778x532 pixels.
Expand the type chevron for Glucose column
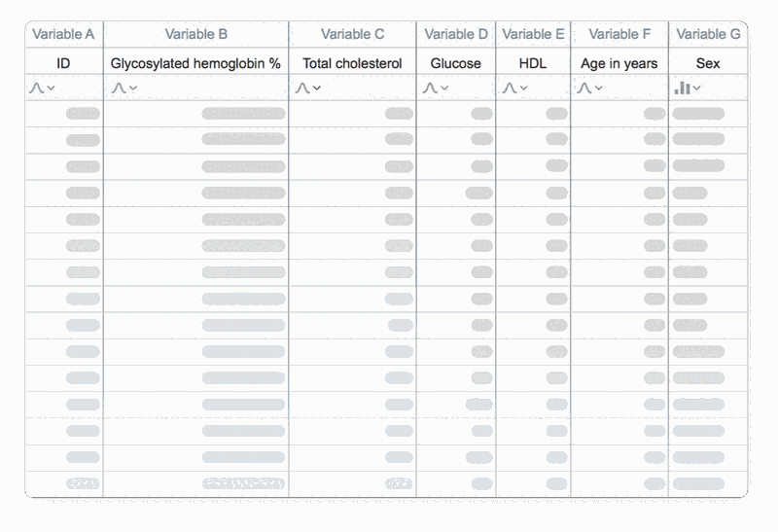point(444,88)
